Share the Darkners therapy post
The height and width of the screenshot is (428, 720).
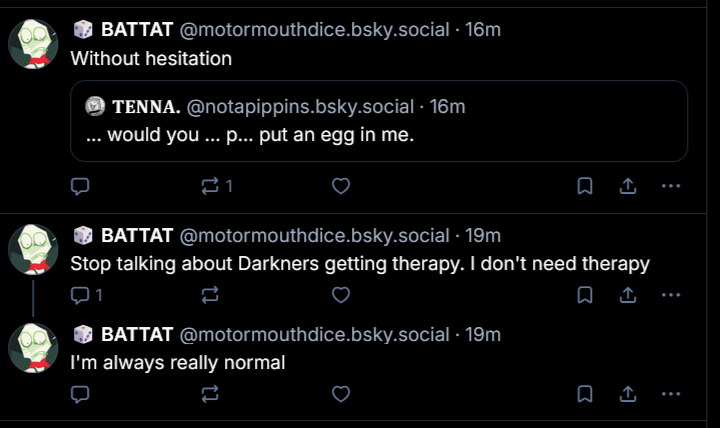628,295
